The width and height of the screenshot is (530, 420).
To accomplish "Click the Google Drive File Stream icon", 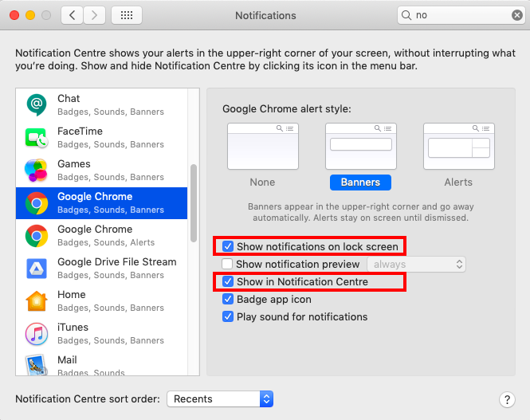I will pos(37,269).
